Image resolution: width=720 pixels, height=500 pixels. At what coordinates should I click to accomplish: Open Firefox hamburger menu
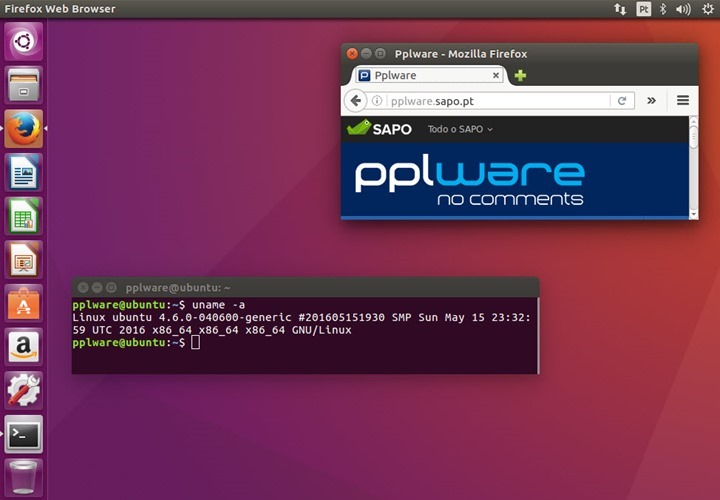[683, 100]
